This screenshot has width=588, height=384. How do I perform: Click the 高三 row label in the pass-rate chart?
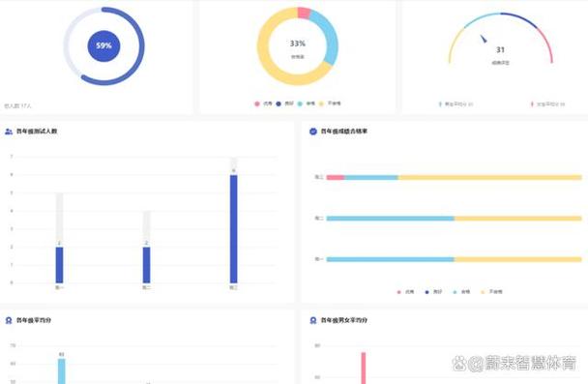[x=319, y=177]
